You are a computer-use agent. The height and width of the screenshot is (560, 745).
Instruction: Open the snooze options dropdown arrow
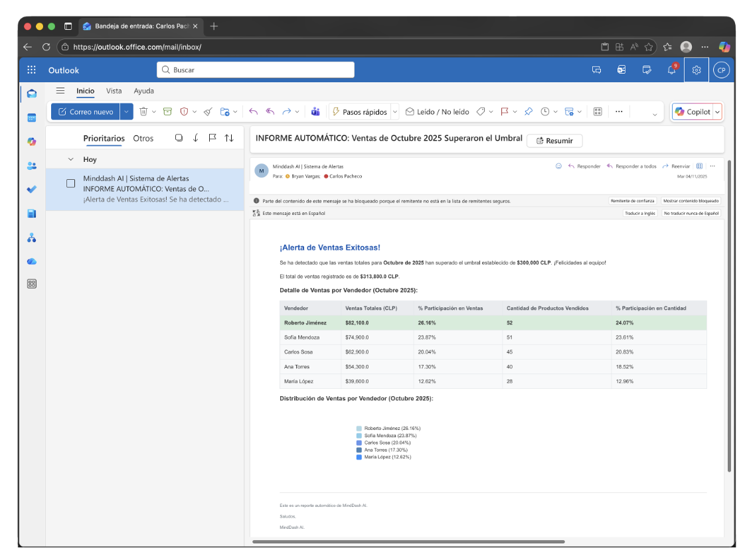tap(555, 112)
